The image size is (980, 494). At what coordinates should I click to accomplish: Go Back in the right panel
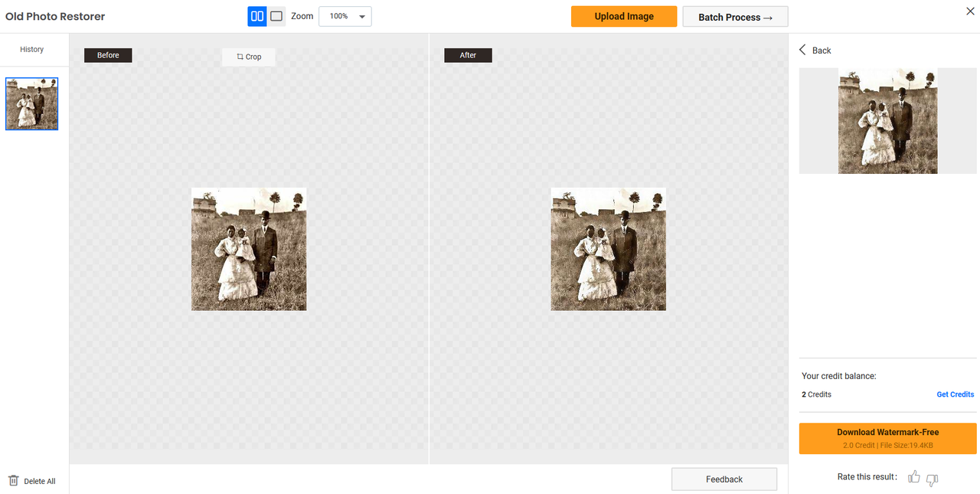click(815, 50)
